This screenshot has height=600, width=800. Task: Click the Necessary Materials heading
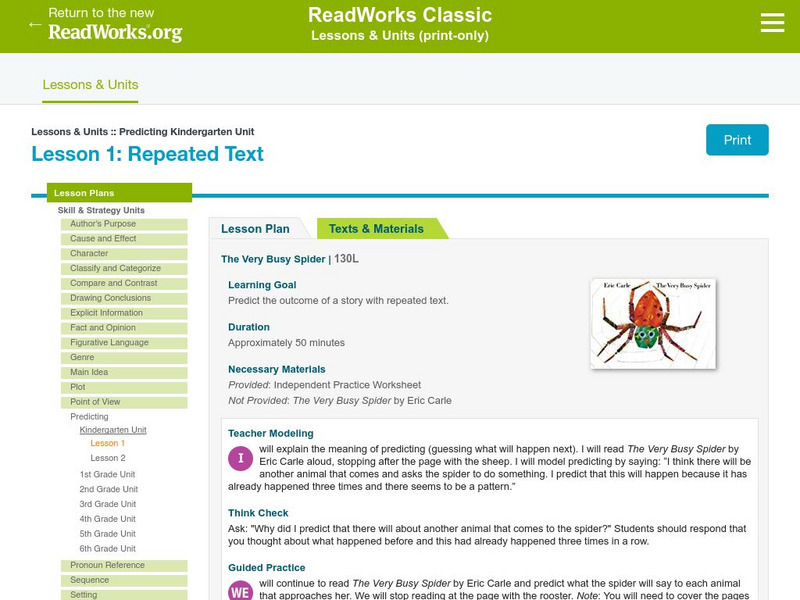(x=277, y=369)
